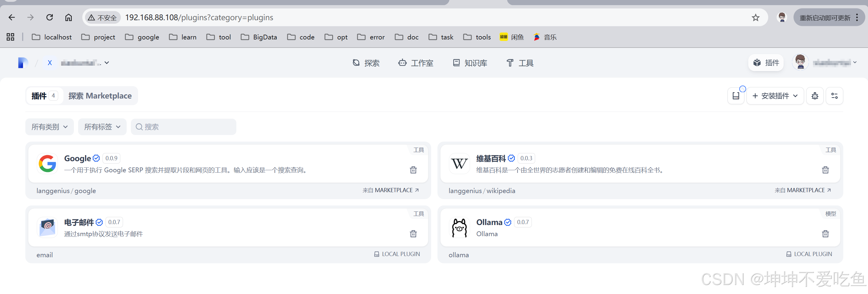The image size is (868, 294).
Task: Open the localhost bookmarks folder
Action: (52, 37)
